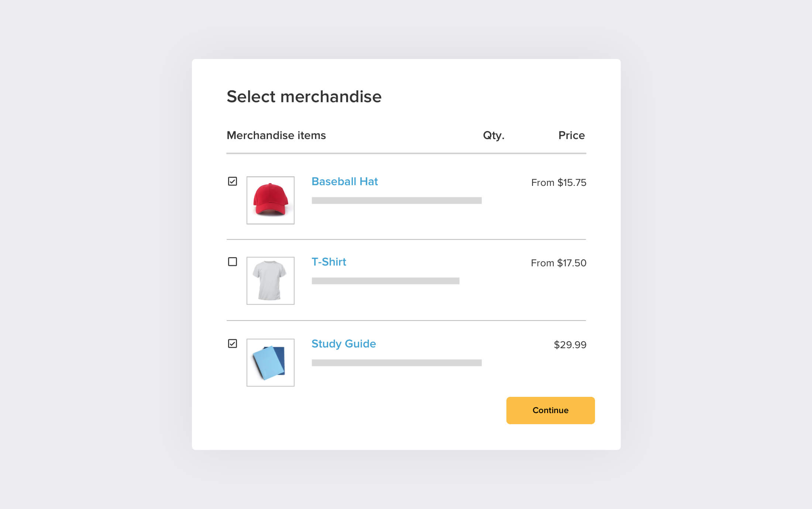812x509 pixels.
Task: Click the gray description bar under Baseball Hat
Action: pos(396,201)
